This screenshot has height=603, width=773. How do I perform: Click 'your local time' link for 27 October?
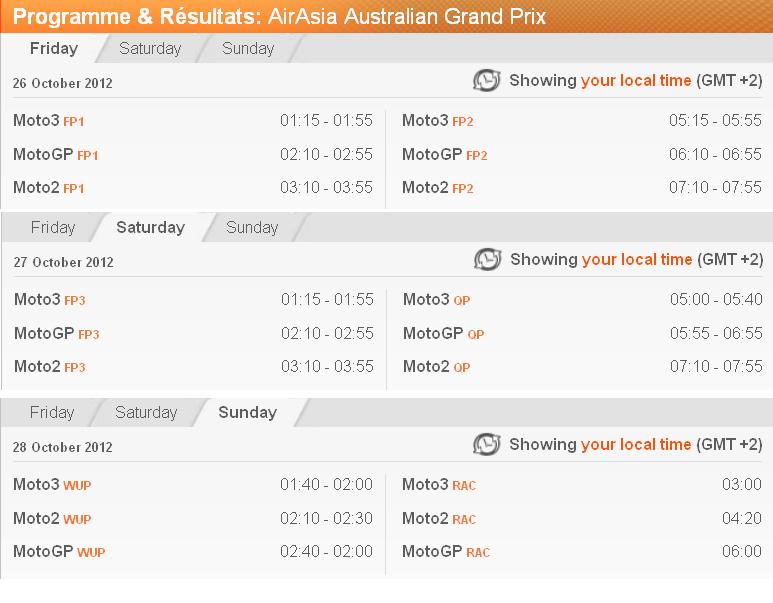(637, 259)
